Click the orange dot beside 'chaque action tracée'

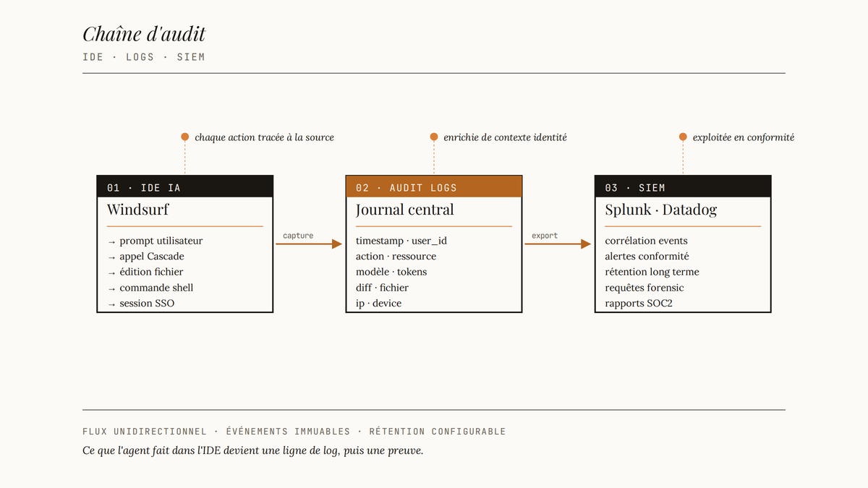click(185, 137)
